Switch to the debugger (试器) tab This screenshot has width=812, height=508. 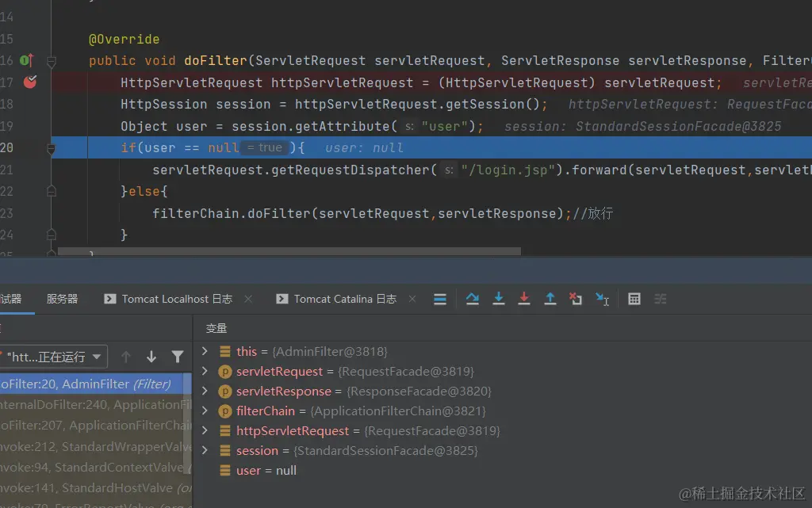[x=11, y=299]
